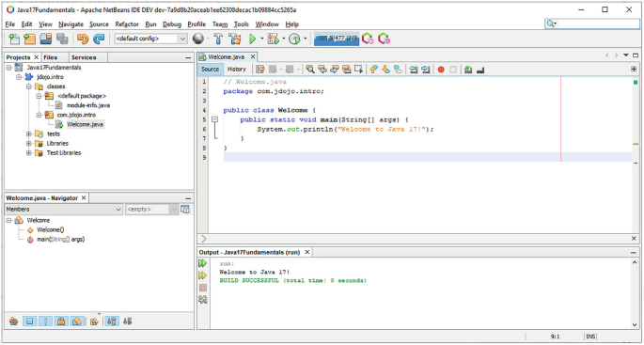Click the Last Edit location editor icon

click(x=260, y=70)
